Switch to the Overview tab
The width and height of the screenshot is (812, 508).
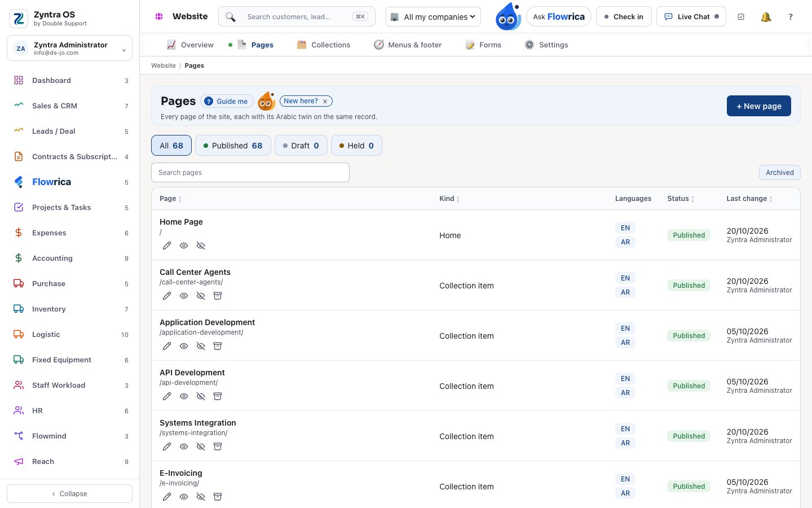[x=190, y=45]
